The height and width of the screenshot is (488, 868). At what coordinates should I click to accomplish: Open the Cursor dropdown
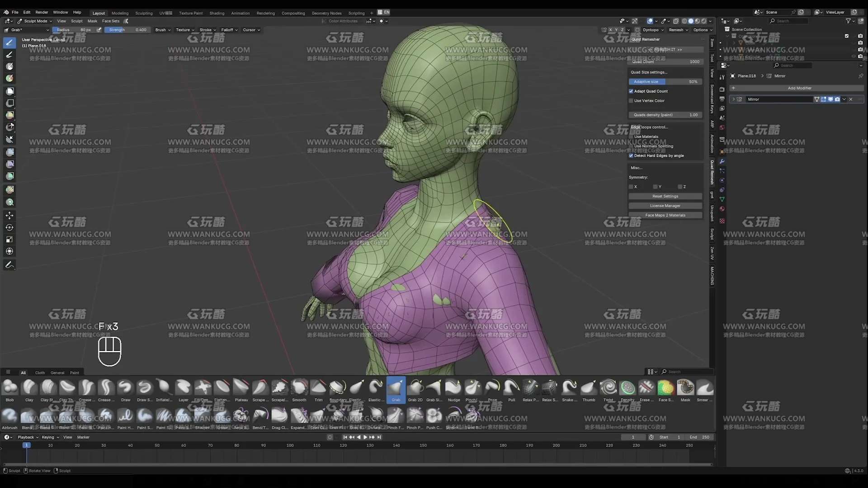pyautogui.click(x=251, y=30)
